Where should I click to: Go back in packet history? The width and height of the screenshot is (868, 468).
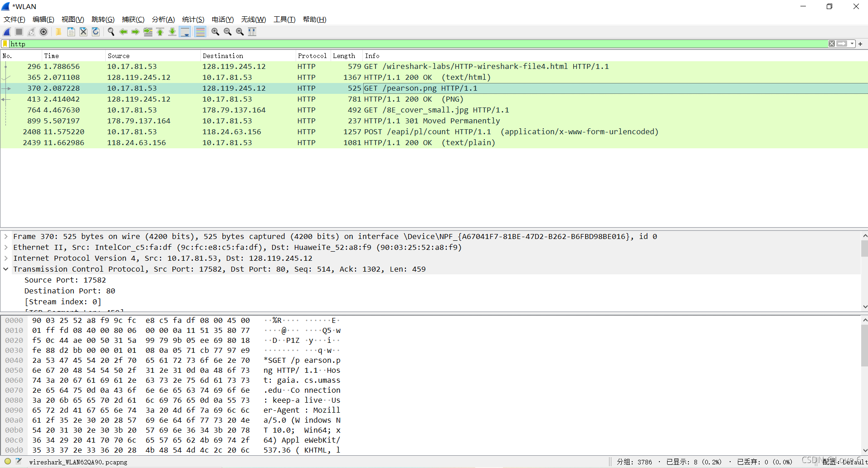(123, 32)
